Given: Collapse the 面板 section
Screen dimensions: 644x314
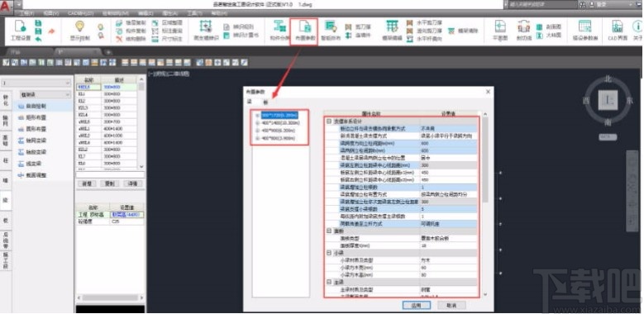Looking at the screenshot, I should click(329, 231).
